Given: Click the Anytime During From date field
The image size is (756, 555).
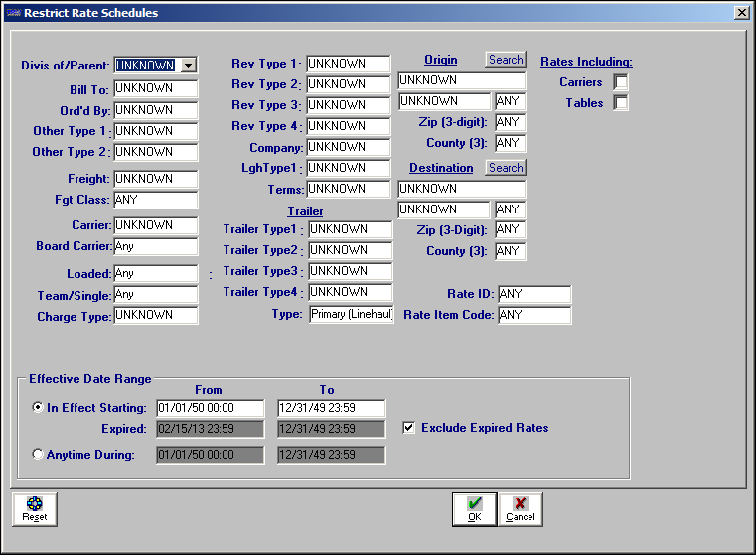Looking at the screenshot, I should tap(211, 455).
